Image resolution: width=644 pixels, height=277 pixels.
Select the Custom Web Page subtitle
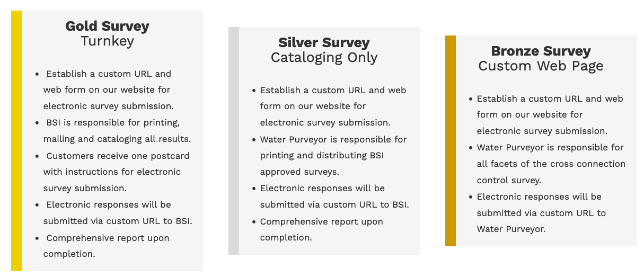pos(541,66)
